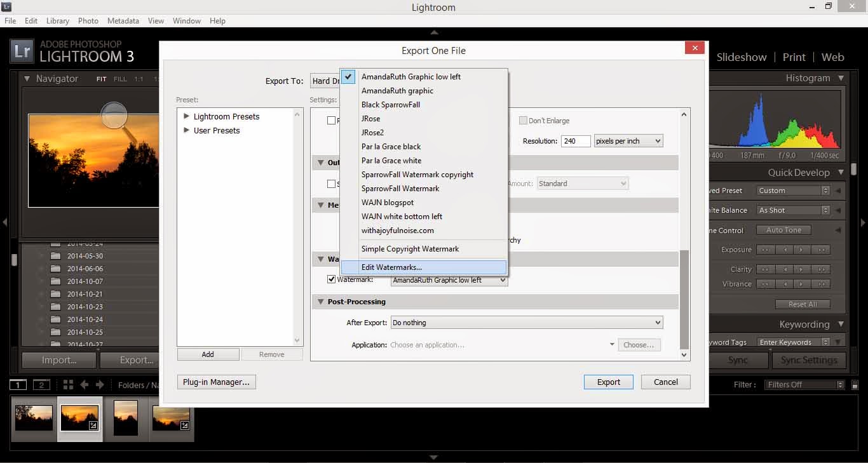Expand the Lightroom Presets tree item

pyautogui.click(x=186, y=116)
